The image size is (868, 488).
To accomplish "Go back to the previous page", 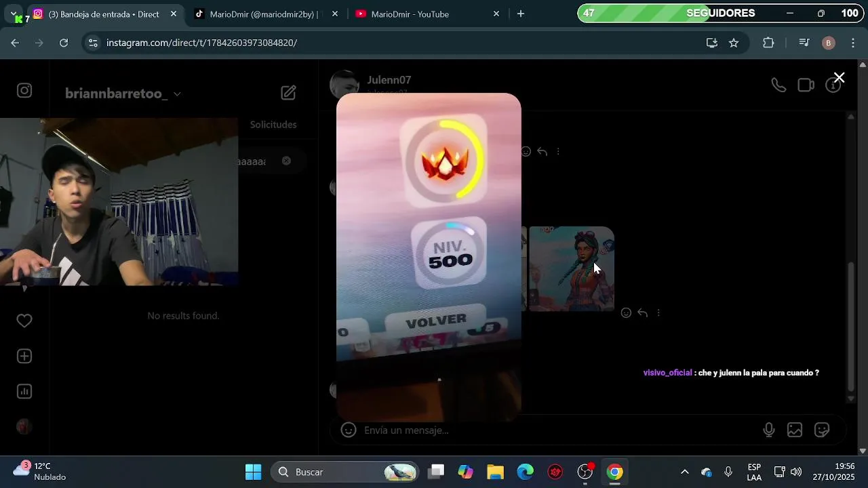I will point(15,43).
